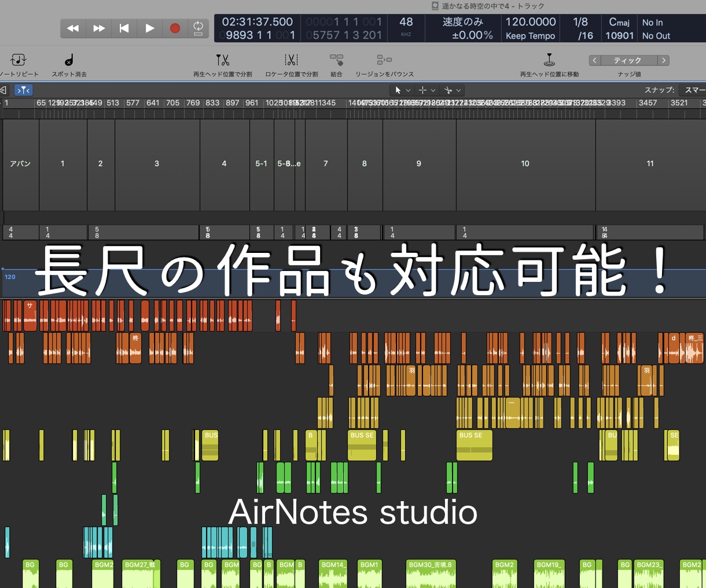Image resolution: width=706 pixels, height=588 pixels.
Task: Select marker 11 in the marker track
Action: click(x=650, y=164)
